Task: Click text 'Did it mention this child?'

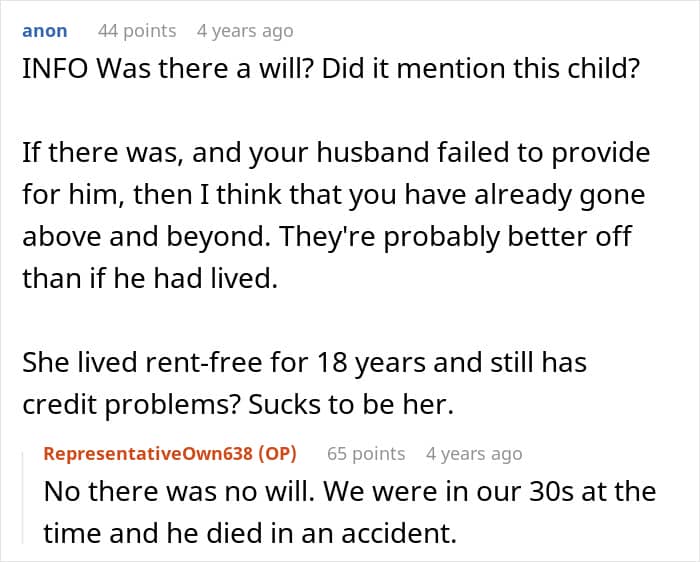Action: click(x=480, y=69)
